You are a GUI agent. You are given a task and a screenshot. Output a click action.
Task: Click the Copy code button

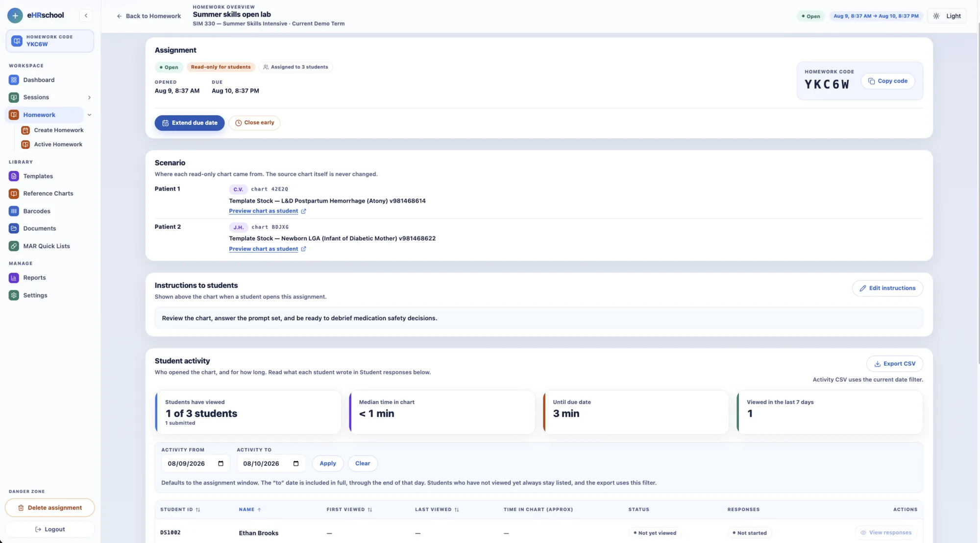(x=887, y=81)
